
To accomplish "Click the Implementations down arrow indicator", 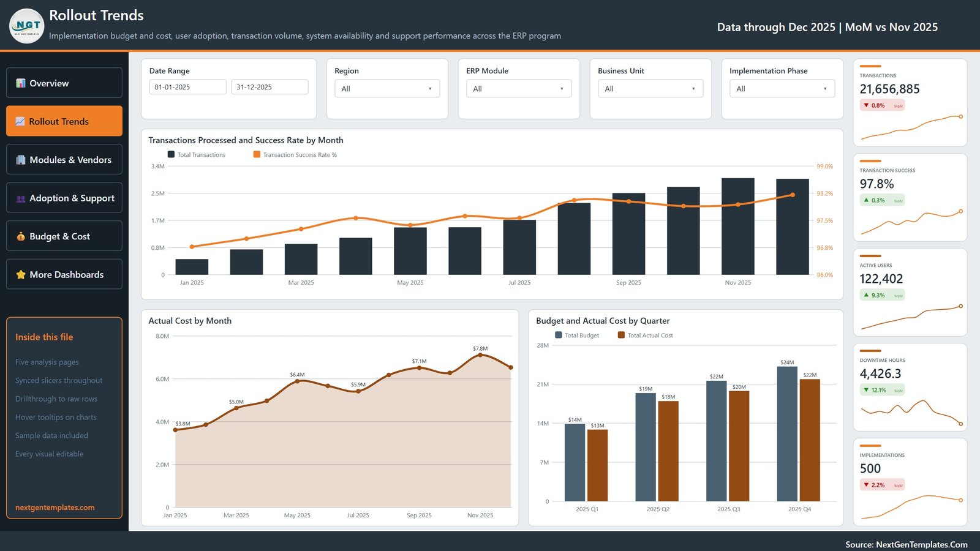I will click(866, 485).
